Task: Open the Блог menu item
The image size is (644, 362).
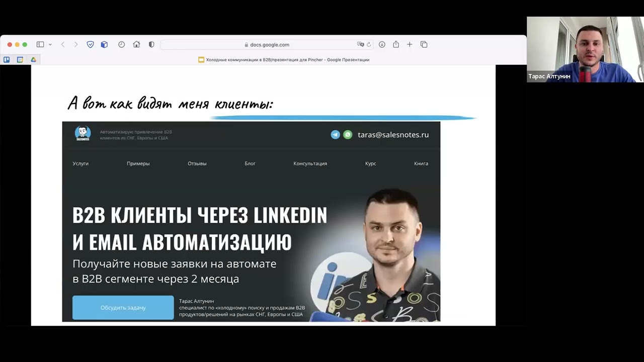Action: click(250, 163)
